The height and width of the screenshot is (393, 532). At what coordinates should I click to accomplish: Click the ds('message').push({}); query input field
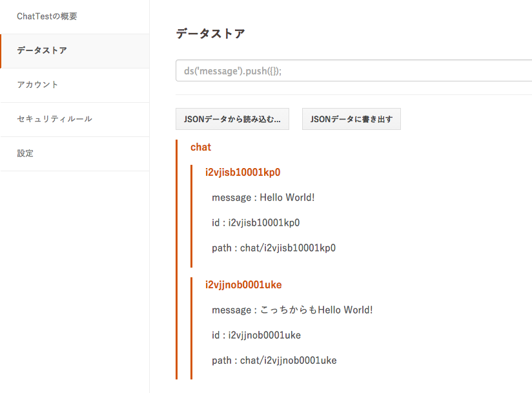tap(354, 70)
